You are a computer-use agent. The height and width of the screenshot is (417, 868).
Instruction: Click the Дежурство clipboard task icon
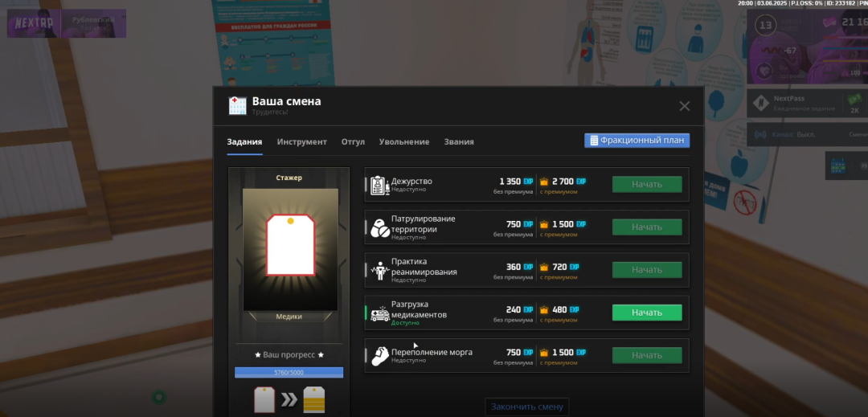379,185
